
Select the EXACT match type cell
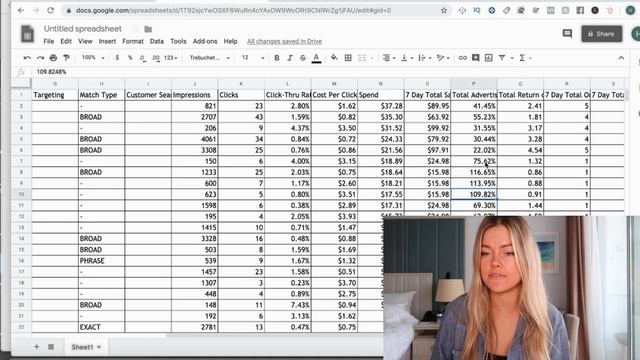101,327
